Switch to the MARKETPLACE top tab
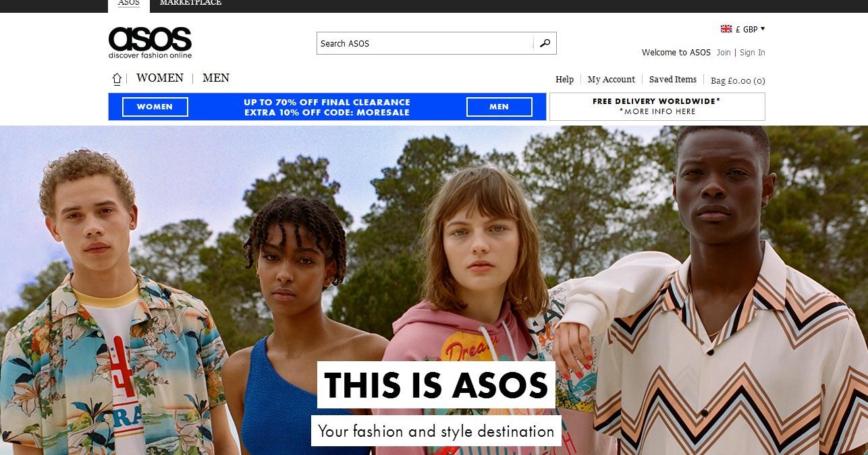Viewport: 868px width, 455px height. tap(190, 3)
